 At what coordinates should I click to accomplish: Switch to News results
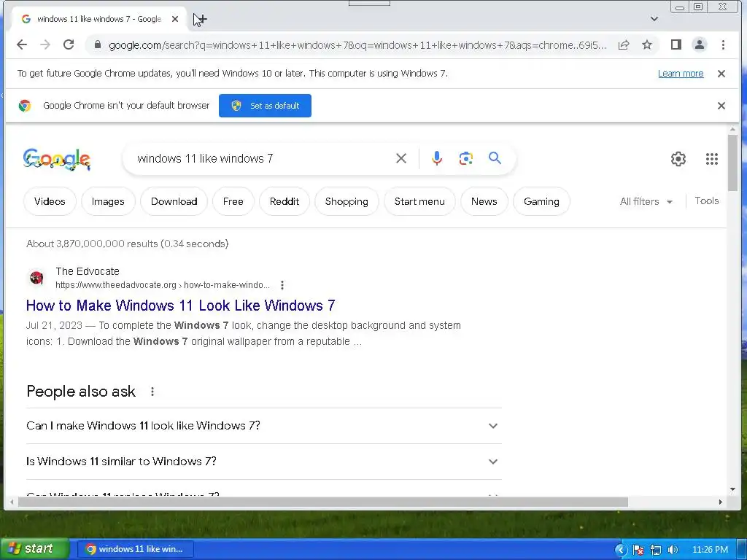coord(484,201)
